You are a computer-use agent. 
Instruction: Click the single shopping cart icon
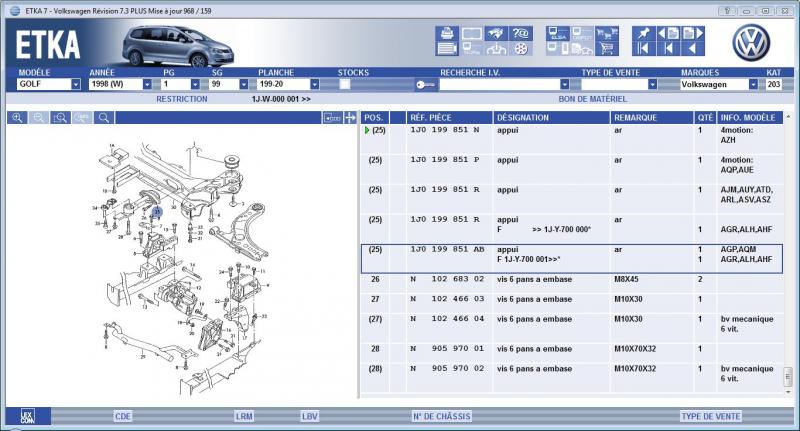[607, 49]
